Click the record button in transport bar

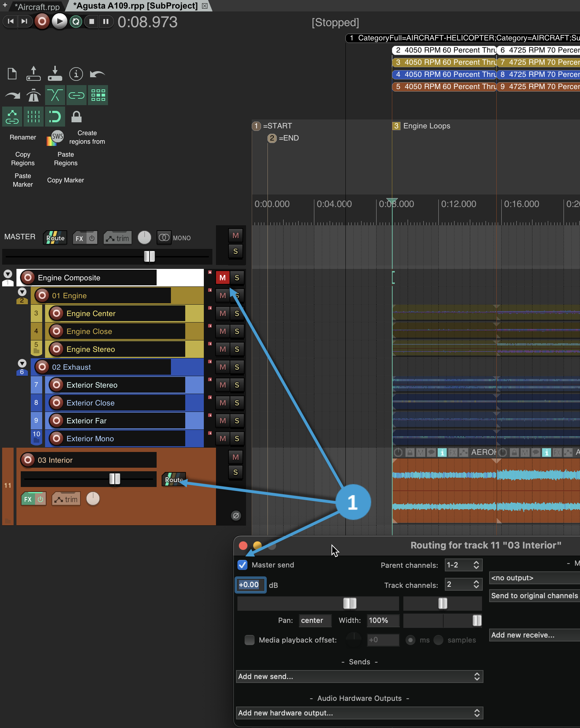pos(42,21)
